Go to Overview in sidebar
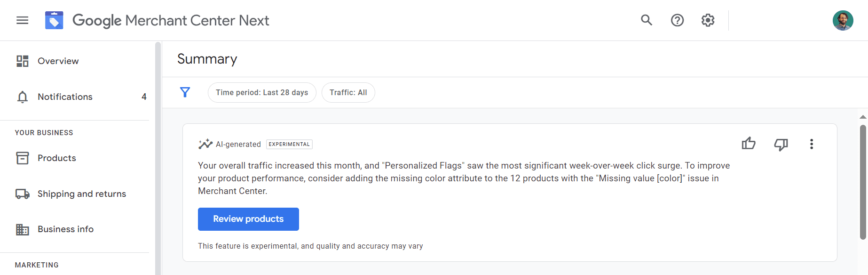 58,61
